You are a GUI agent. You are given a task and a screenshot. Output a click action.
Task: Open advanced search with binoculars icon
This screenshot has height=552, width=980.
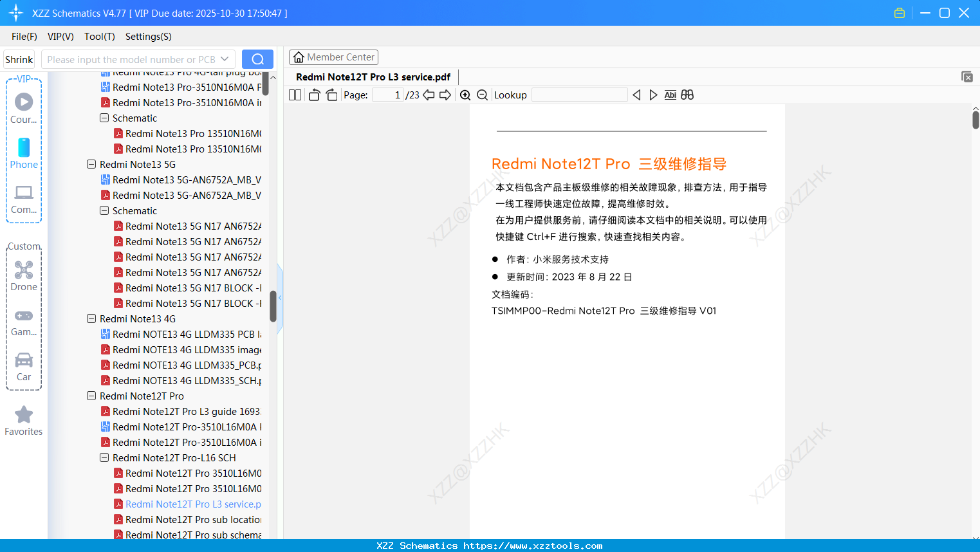tap(687, 95)
